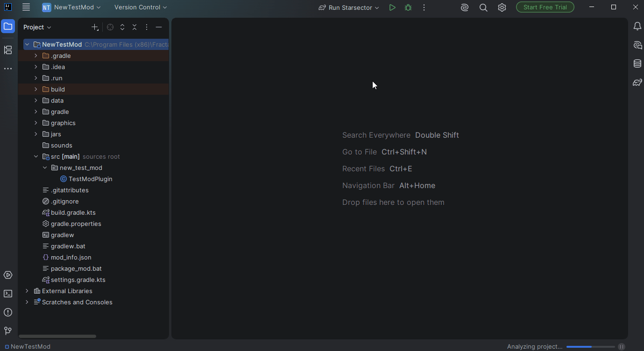Open Version Control dropdown

[141, 7]
